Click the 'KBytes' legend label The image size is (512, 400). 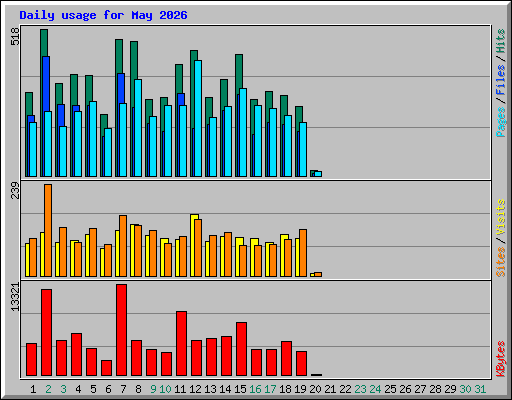coord(501,359)
